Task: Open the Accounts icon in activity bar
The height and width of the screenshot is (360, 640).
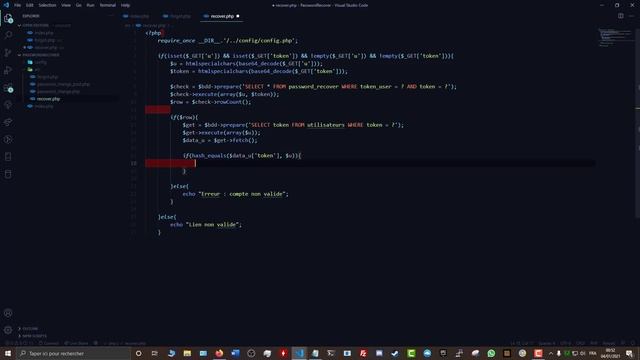Action: tap(8, 313)
